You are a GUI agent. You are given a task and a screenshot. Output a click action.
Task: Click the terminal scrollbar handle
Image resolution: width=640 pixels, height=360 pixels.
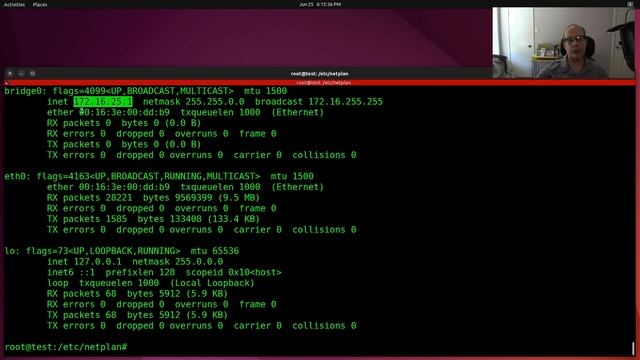pos(633,348)
